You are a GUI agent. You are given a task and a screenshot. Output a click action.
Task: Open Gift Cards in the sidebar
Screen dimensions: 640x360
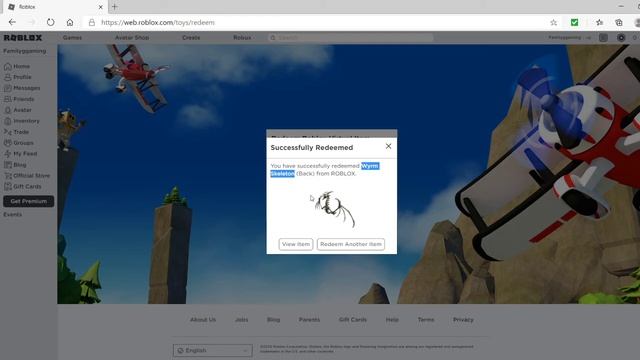(22, 187)
